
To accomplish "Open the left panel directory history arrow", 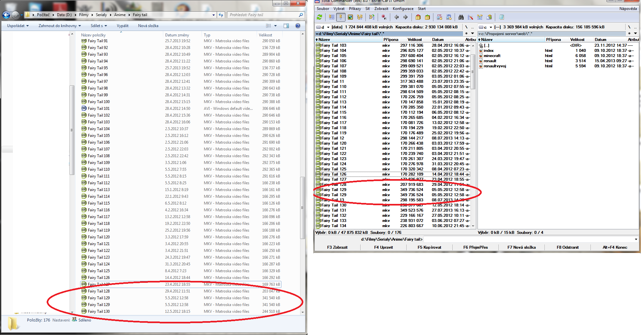I will click(x=472, y=33).
